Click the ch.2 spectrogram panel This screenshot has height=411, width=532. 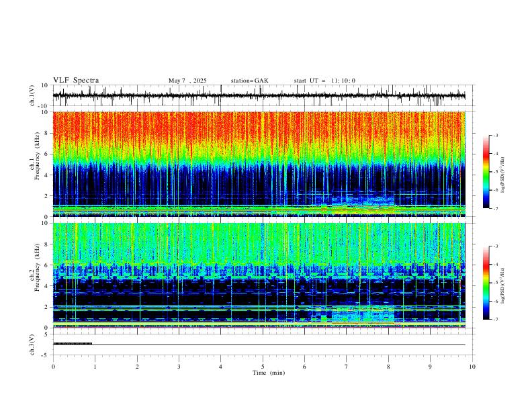pyautogui.click(x=259, y=275)
